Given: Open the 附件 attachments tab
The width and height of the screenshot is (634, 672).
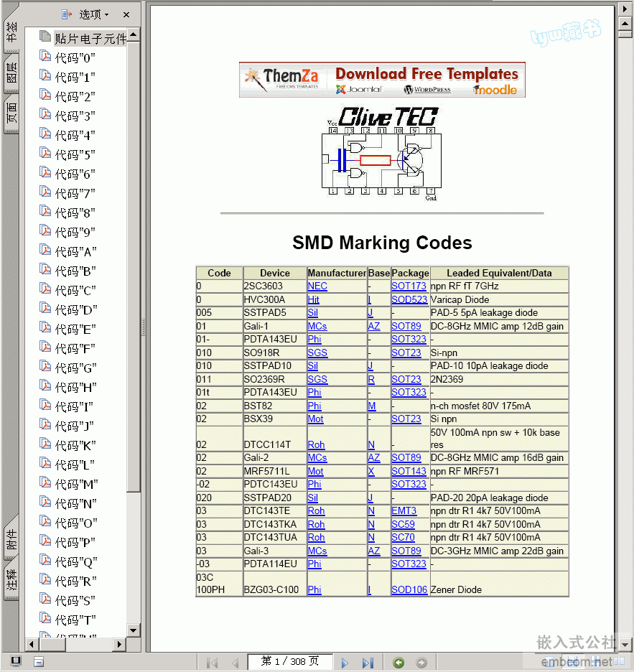Looking at the screenshot, I should coord(11,538).
